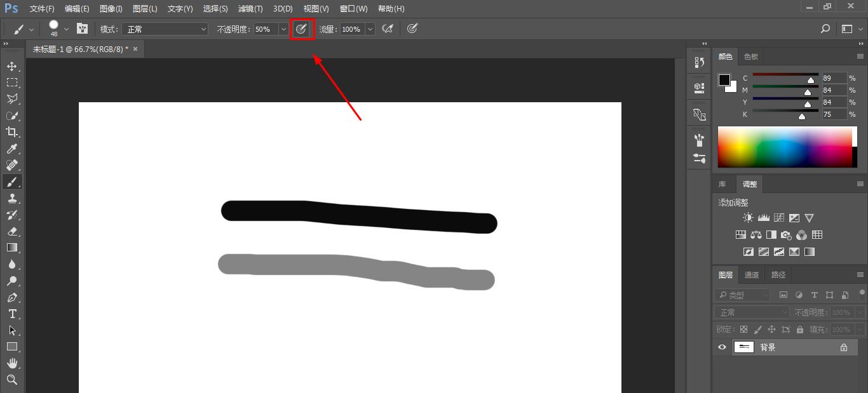
Task: Select the Zoom tool
Action: [x=12, y=380]
